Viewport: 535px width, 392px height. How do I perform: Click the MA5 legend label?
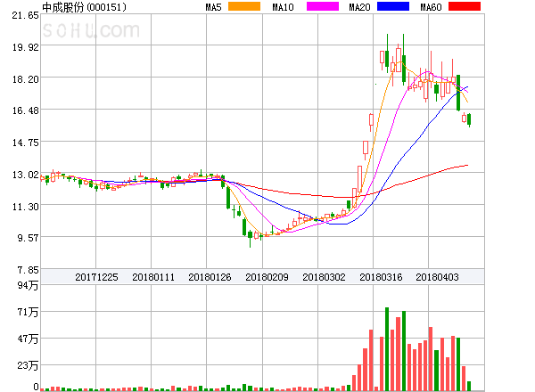(x=214, y=7)
